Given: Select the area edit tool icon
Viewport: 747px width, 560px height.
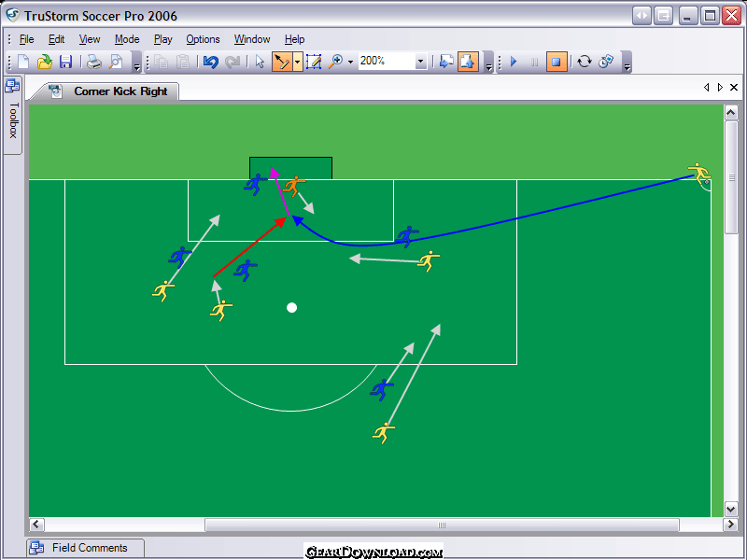Looking at the screenshot, I should coord(314,62).
